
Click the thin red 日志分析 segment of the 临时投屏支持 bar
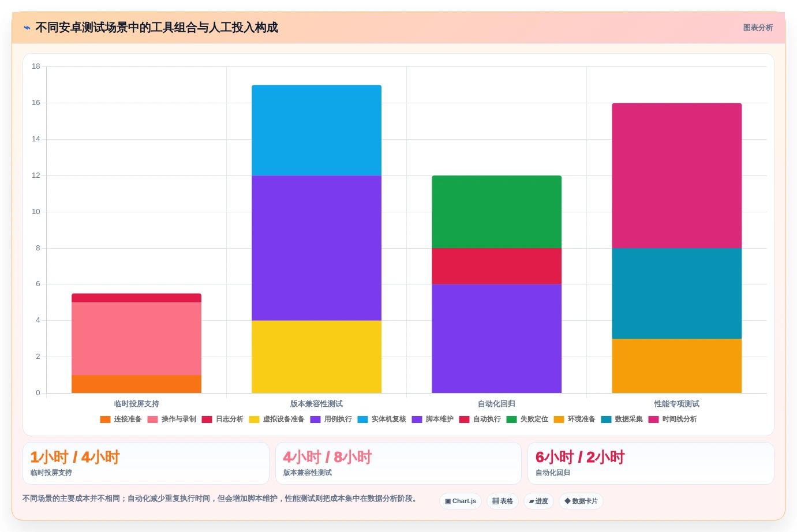[136, 298]
